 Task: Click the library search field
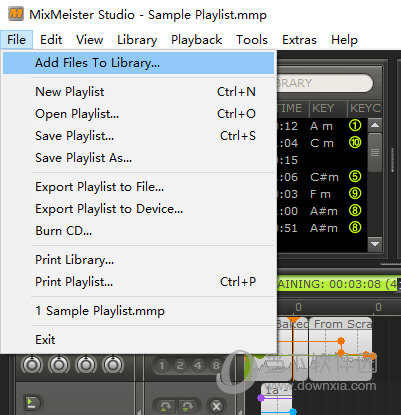(325, 83)
